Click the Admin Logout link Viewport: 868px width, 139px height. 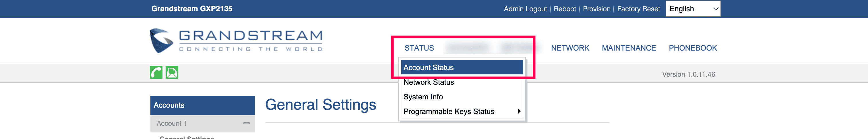[x=525, y=9]
